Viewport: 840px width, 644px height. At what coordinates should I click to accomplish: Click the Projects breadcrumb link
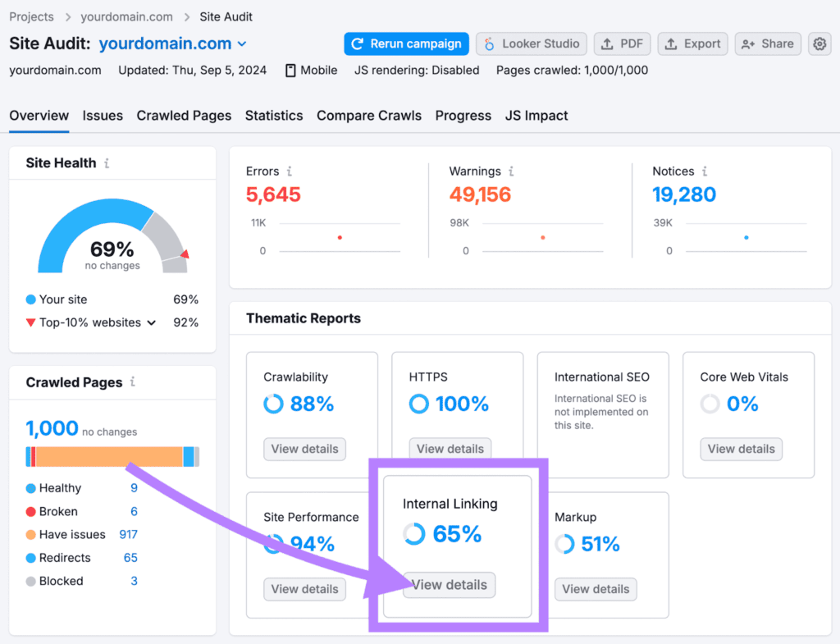coord(31,16)
